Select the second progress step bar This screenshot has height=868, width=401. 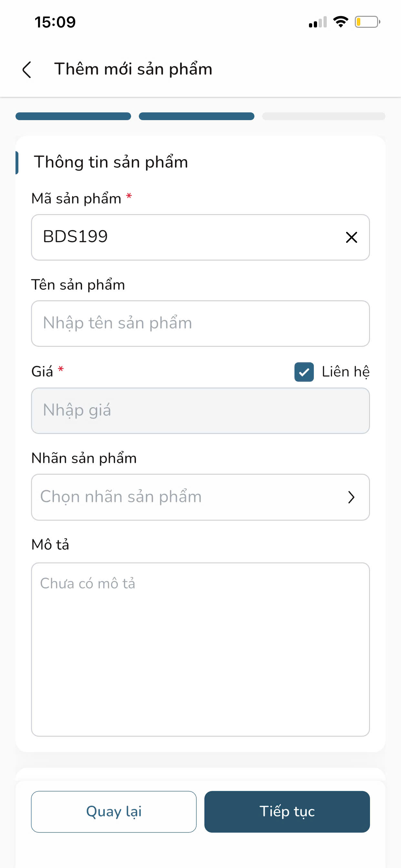[196, 116]
